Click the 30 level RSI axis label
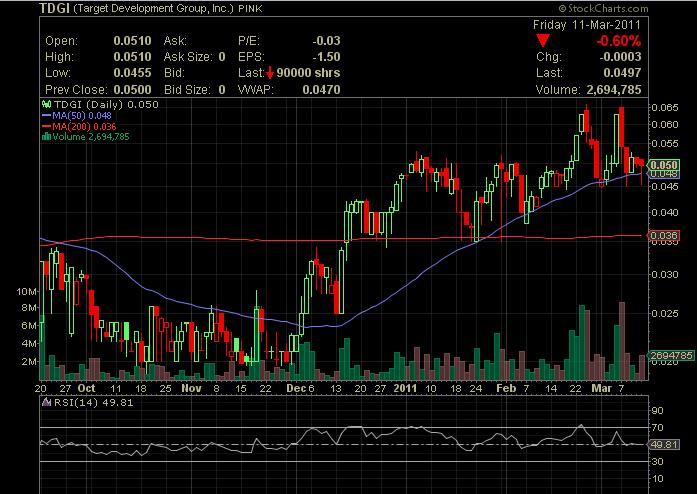The width and height of the screenshot is (697, 494). point(657,462)
